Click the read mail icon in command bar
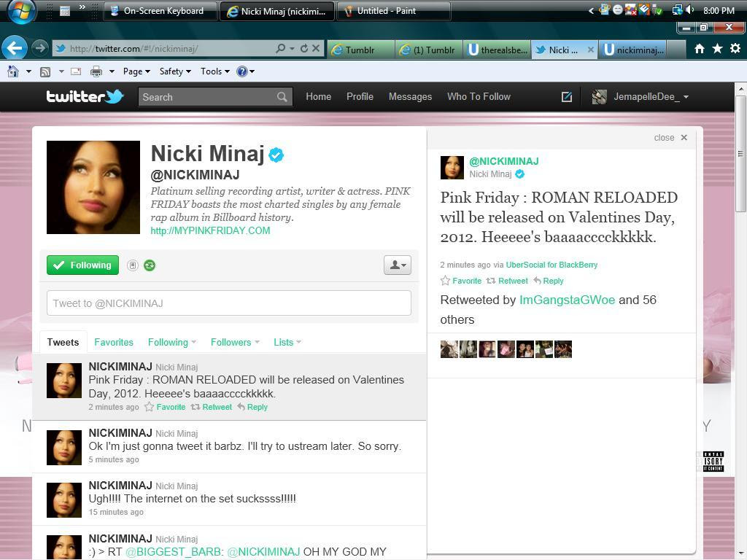747x560 pixels. [76, 71]
